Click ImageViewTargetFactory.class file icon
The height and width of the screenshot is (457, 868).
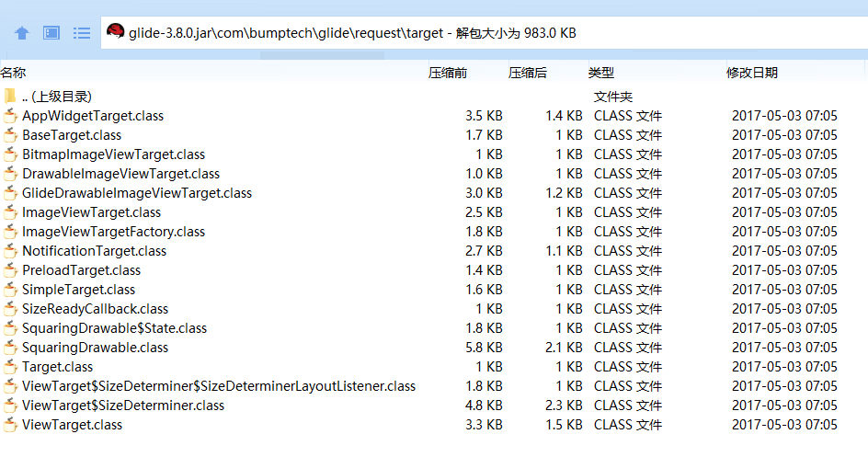tap(10, 232)
